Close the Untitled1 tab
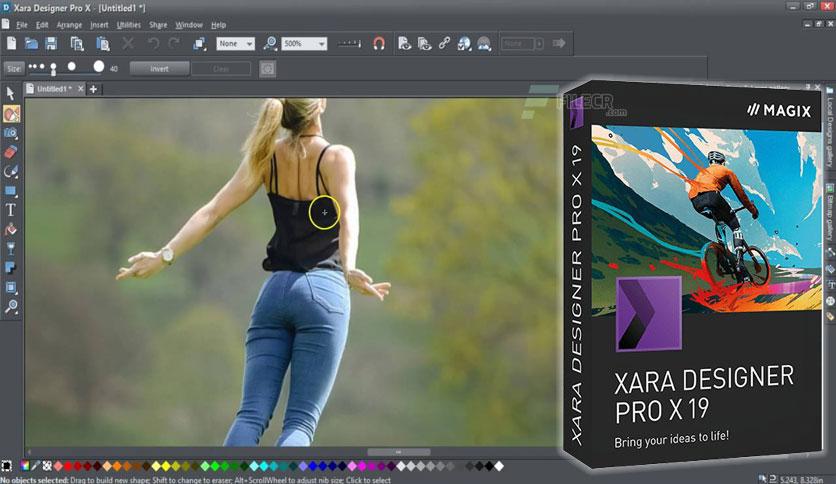Screen dimensions: 836x484 pos(81,89)
